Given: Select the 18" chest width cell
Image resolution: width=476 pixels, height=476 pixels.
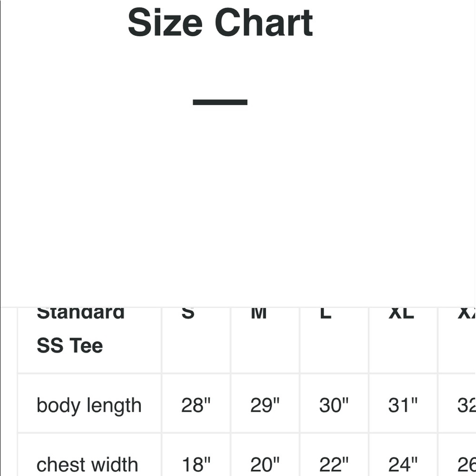Looking at the screenshot, I should (197, 455).
